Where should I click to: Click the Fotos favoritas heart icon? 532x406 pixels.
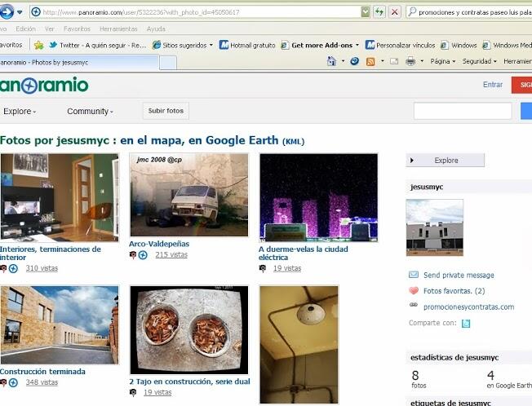click(414, 290)
